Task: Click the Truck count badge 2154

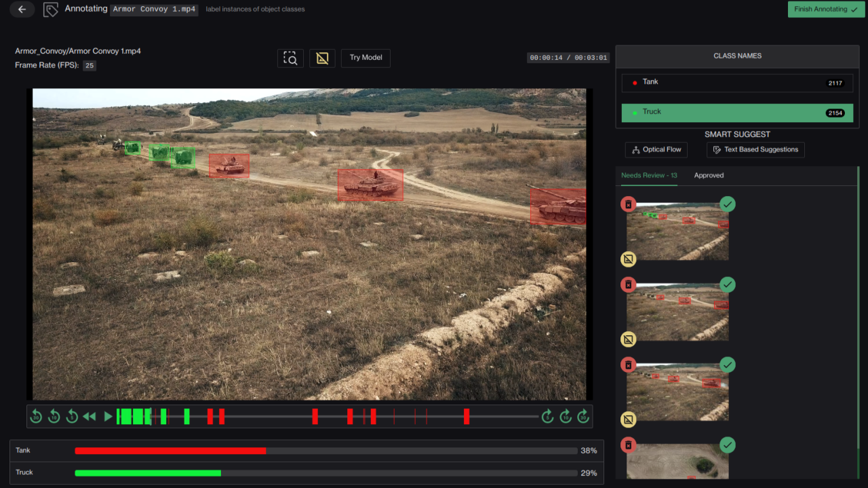Action: pos(835,113)
